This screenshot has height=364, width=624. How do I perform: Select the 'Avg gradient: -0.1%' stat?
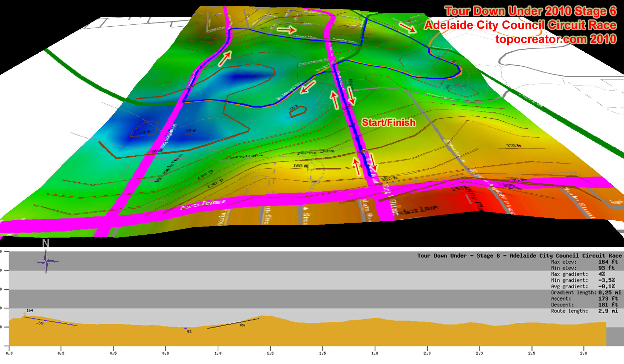coord(583,287)
